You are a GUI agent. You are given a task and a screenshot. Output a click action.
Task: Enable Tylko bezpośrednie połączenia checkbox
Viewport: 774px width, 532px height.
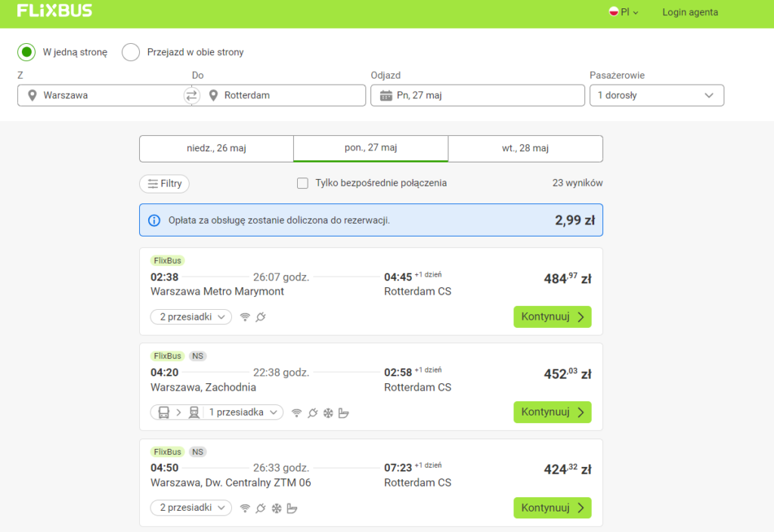point(302,183)
